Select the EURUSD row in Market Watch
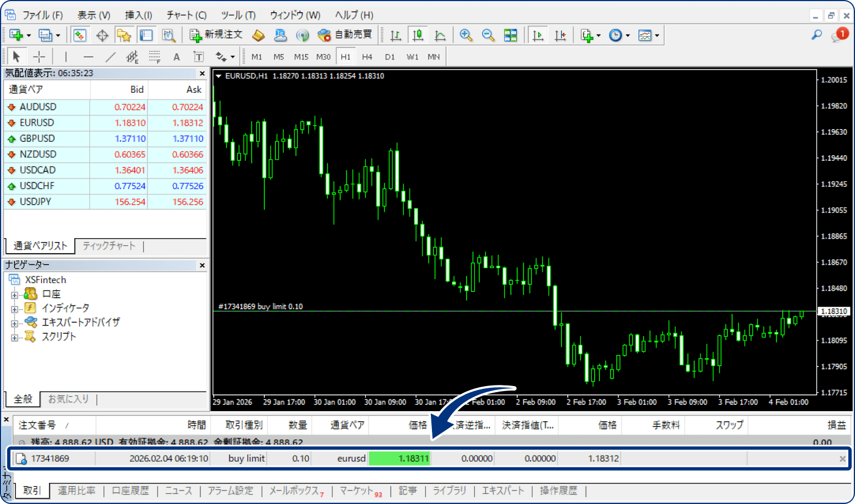855x504 pixels. 37,122
